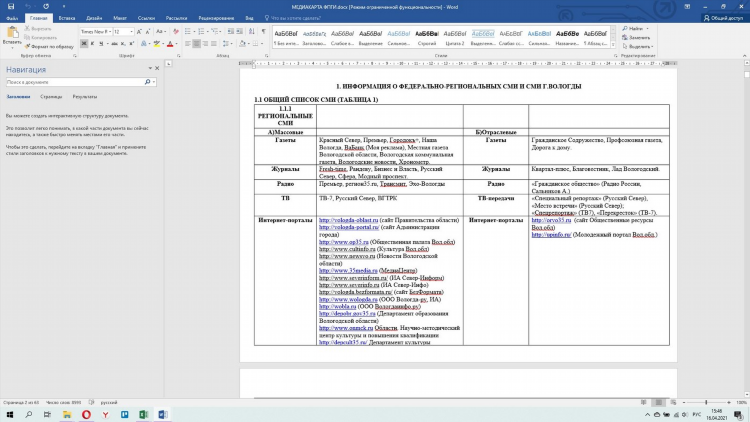Image resolution: width=750 pixels, height=422 pixels.
Task: Increase font size with grow-font icon
Action: (x=139, y=32)
